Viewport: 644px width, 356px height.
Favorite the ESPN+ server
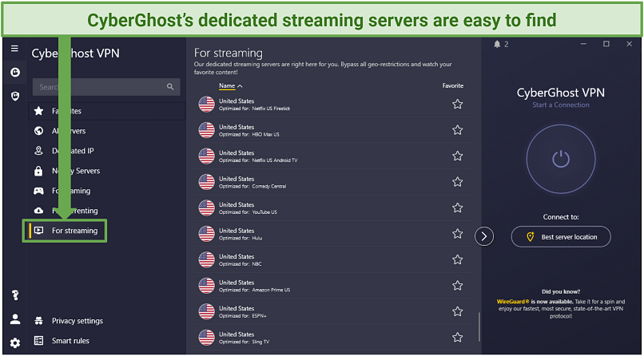tap(458, 312)
